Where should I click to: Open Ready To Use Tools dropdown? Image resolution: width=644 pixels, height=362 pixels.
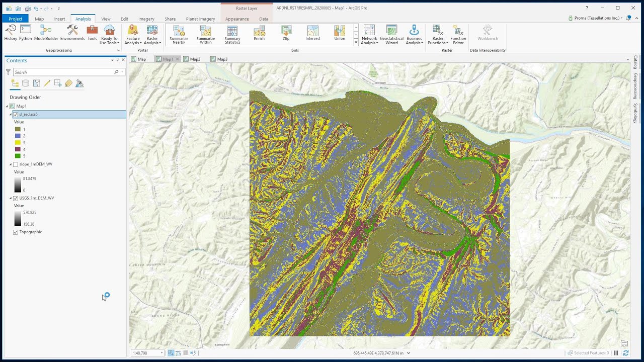[109, 35]
